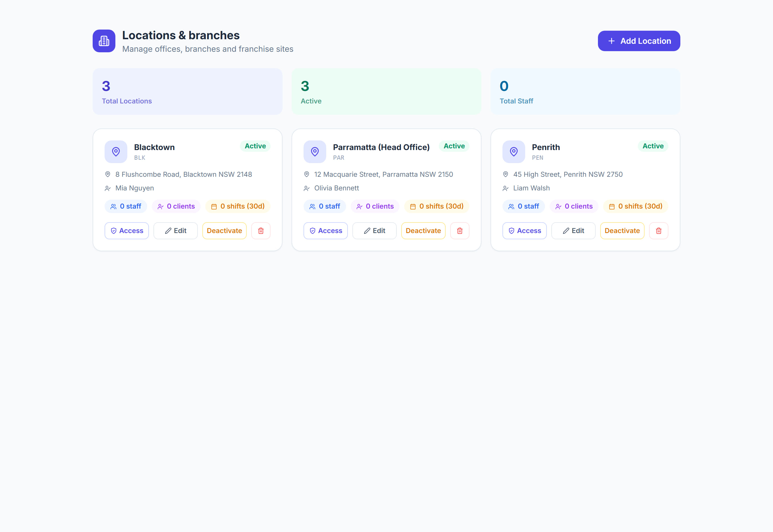The image size is (773, 532).
Task: Click the address 8 Flushcombe Road, Blacktown NSW 2148
Action: click(184, 174)
